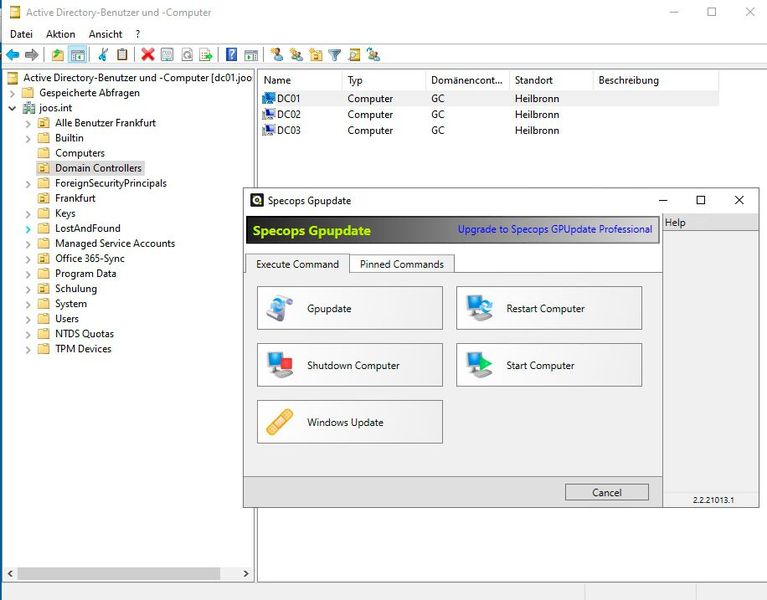Expand the LostAndFound container

tap(28, 229)
